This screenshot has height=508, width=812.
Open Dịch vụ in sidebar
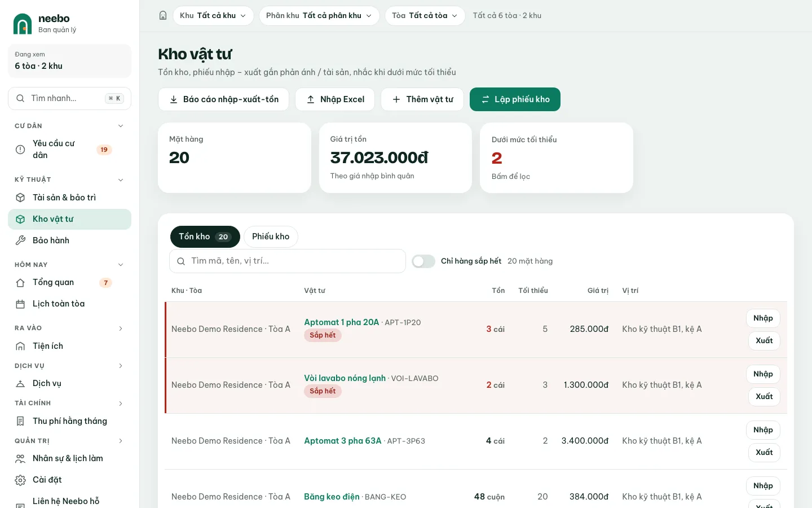point(69,383)
